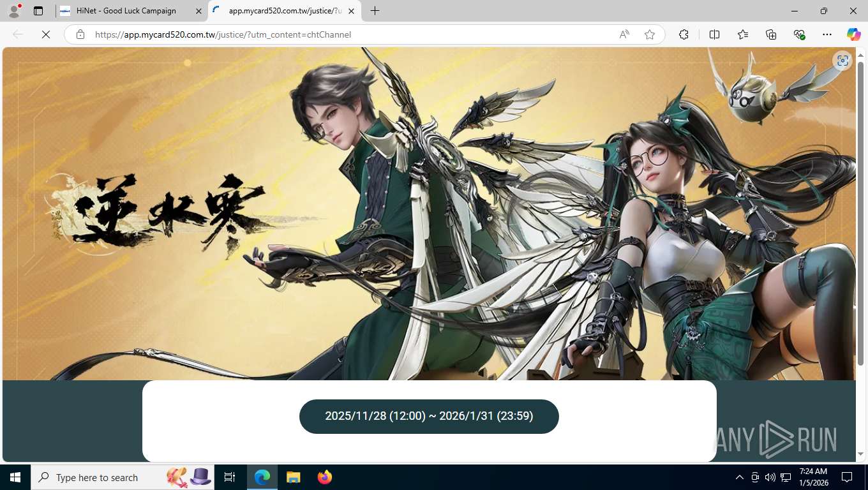Click the address bar URL
The image size is (868, 490).
[223, 34]
